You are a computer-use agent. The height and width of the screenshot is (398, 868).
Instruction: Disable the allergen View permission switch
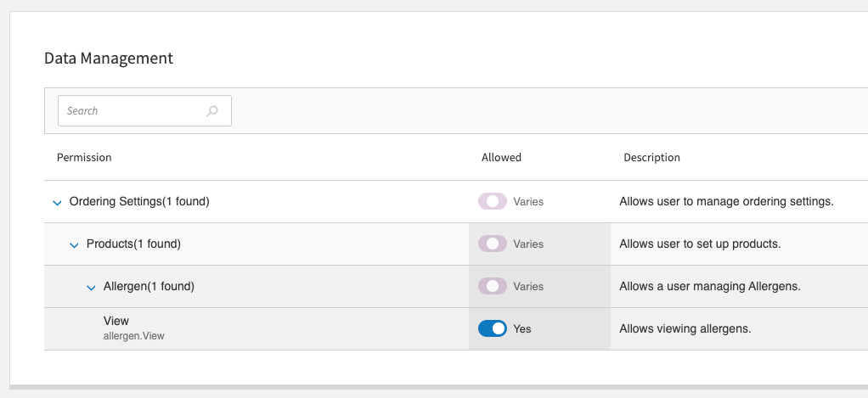click(x=493, y=328)
